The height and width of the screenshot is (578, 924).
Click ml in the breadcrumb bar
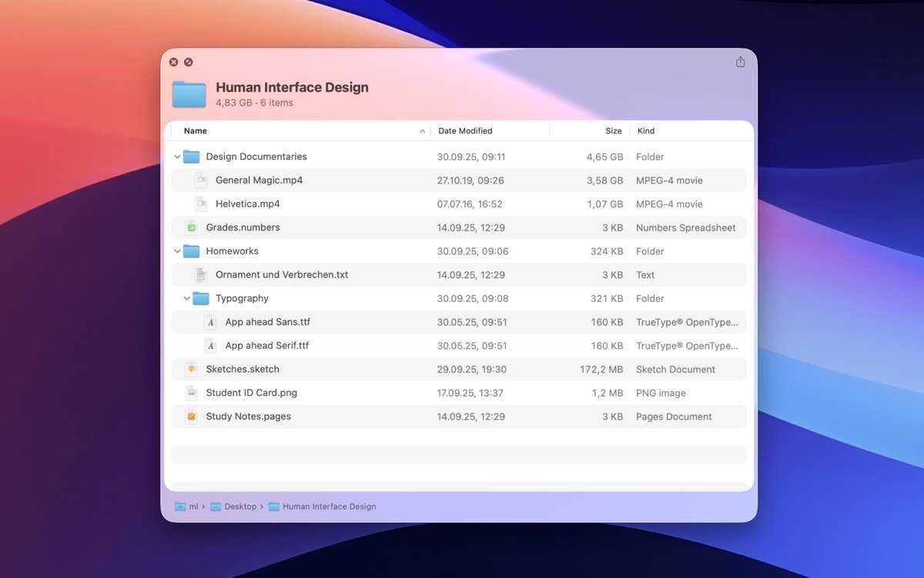[x=191, y=506]
